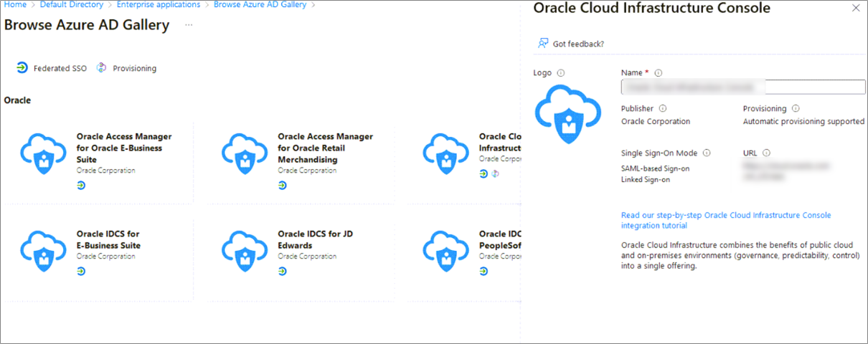
Task: Go to Home breadcrumb
Action: coord(15,4)
